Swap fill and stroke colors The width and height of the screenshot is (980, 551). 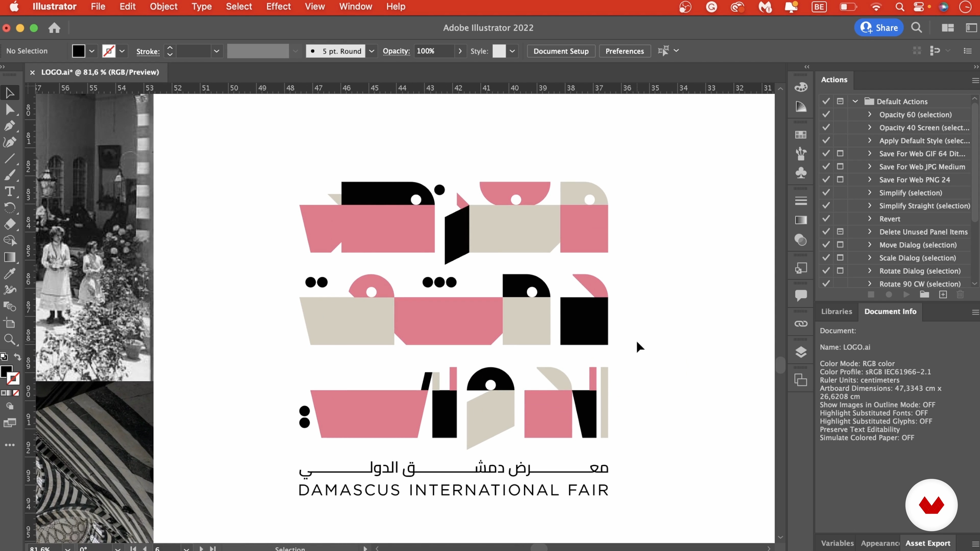(18, 357)
